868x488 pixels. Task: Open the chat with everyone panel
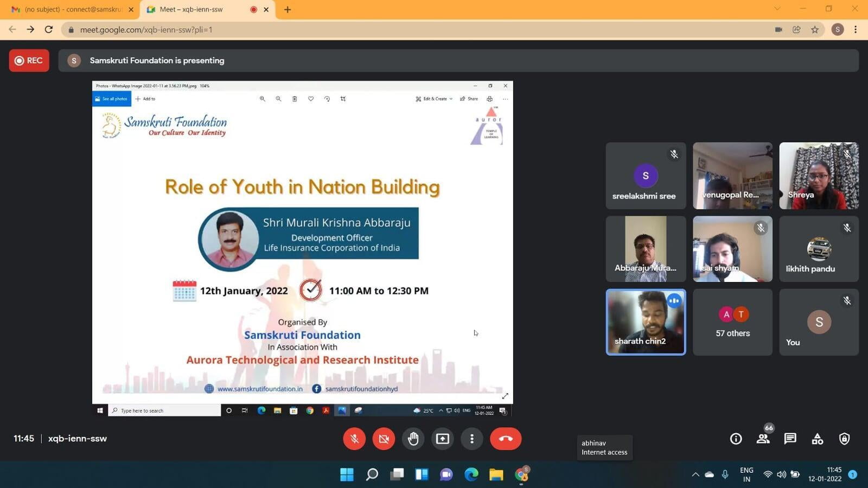790,439
